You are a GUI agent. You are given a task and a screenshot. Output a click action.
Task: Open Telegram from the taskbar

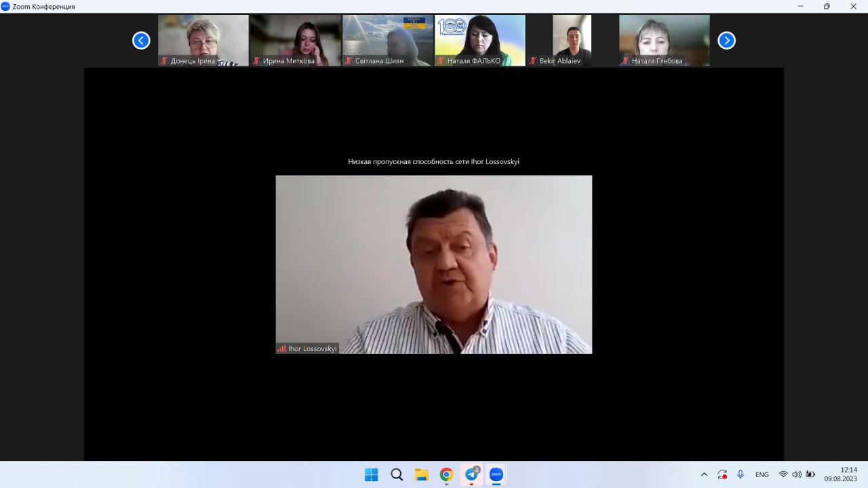pos(471,474)
